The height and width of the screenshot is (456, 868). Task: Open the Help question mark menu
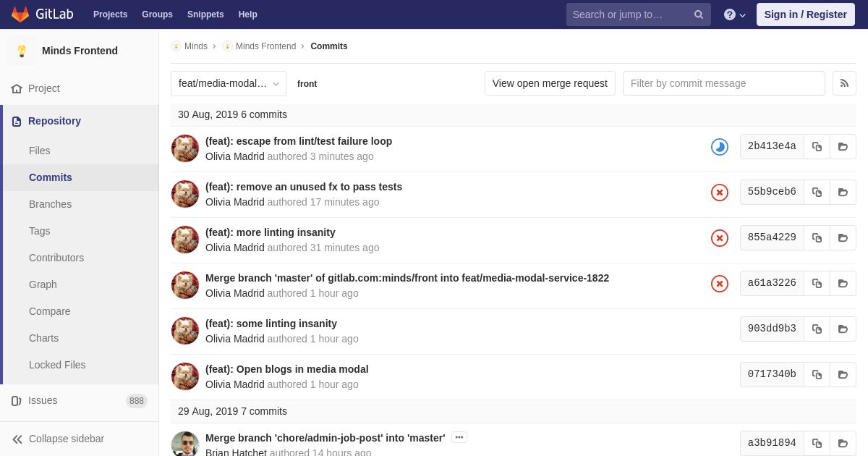tap(735, 14)
